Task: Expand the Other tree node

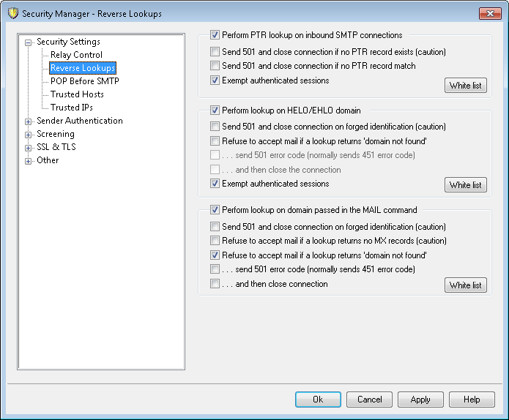Action: click(x=29, y=161)
